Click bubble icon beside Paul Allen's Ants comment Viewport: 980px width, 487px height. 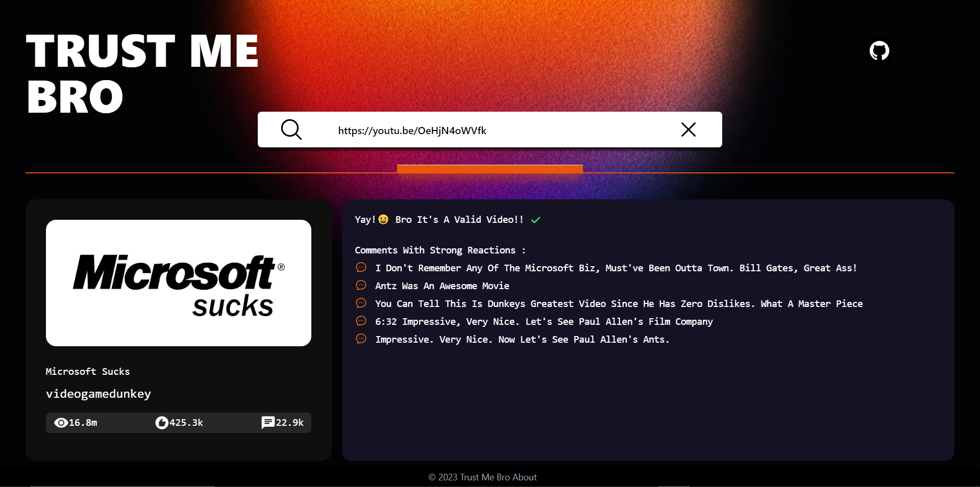pos(361,339)
